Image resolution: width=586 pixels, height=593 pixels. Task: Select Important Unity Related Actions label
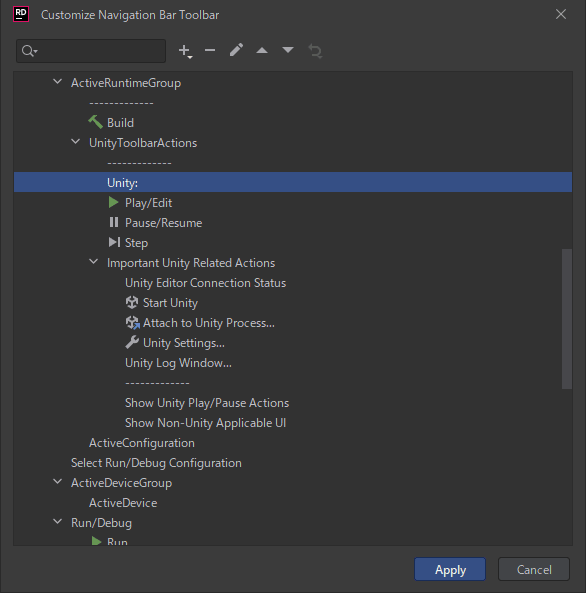click(191, 263)
